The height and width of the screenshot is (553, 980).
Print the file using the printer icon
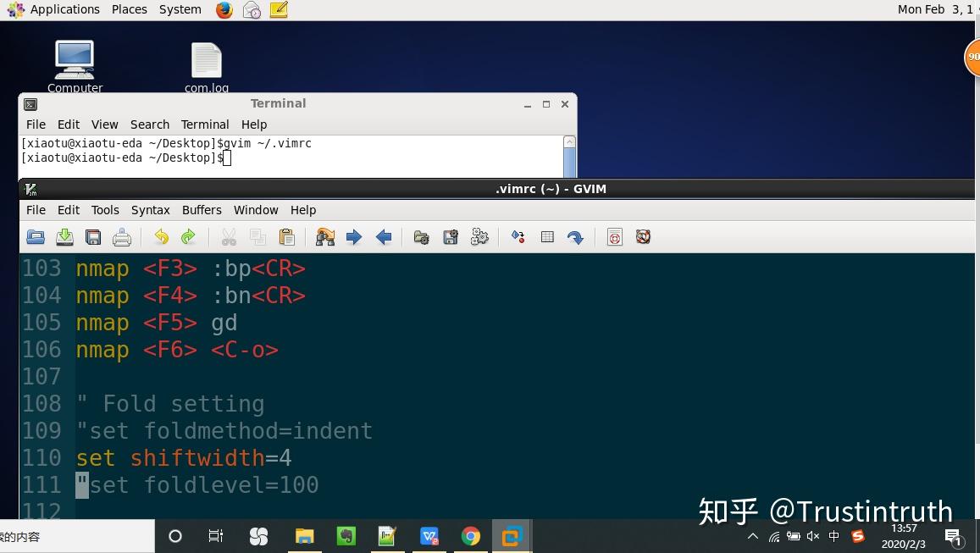pyautogui.click(x=122, y=237)
